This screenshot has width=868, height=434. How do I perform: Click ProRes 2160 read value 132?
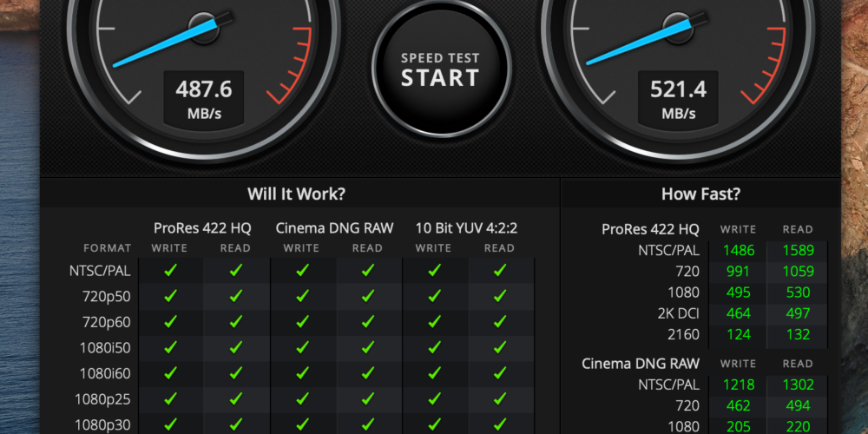coord(798,334)
